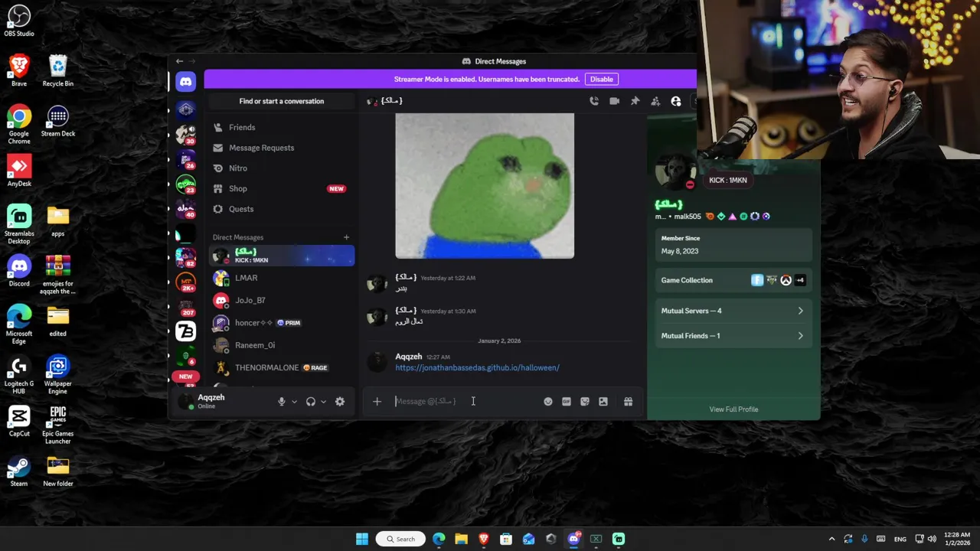Mute microphone in Discord user panel
This screenshot has width=980, height=551.
[x=282, y=401]
